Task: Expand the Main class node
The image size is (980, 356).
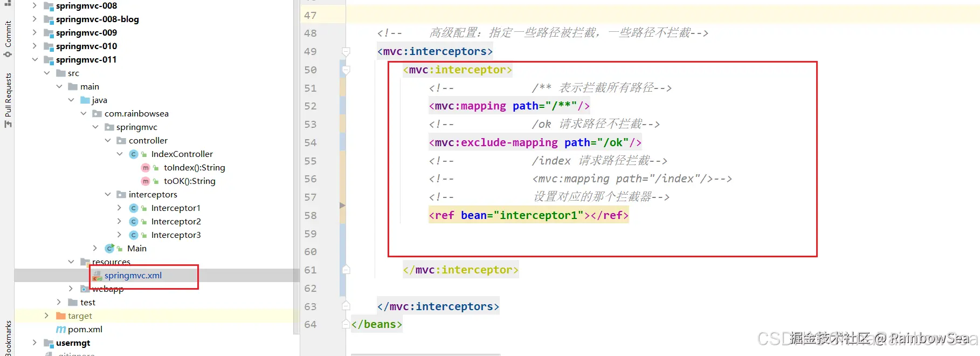Action: (95, 249)
